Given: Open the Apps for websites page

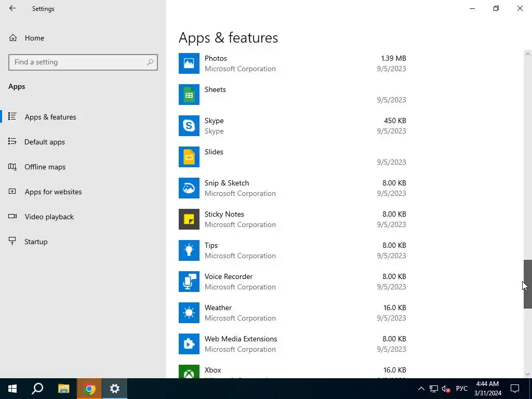Looking at the screenshot, I should tap(83, 192).
